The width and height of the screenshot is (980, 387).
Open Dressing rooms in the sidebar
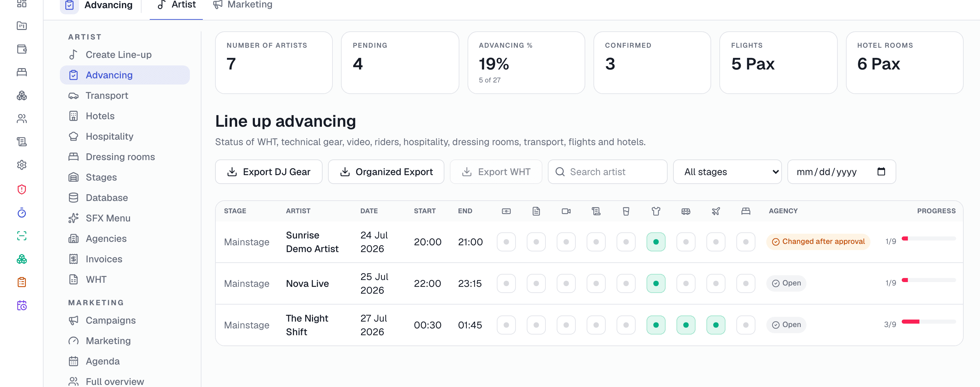(x=125, y=157)
